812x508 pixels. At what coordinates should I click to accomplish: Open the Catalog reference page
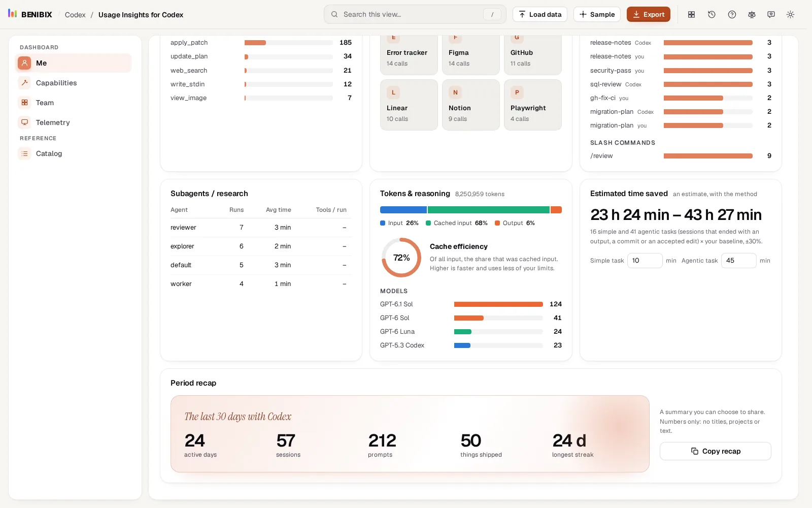(x=74, y=153)
